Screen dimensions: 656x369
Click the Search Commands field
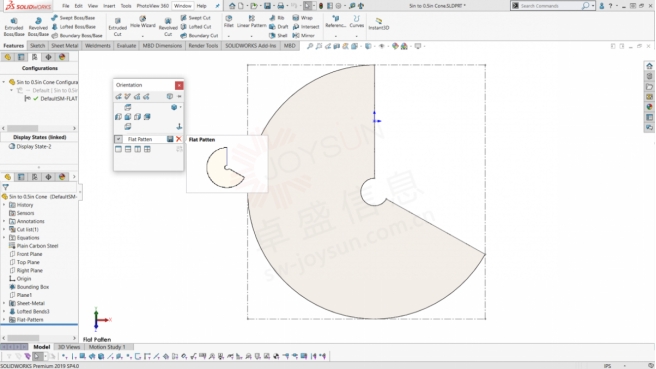pyautogui.click(x=550, y=6)
